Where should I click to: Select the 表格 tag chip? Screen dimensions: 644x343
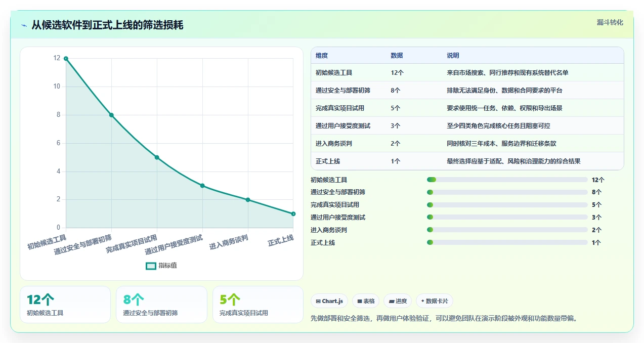(366, 301)
